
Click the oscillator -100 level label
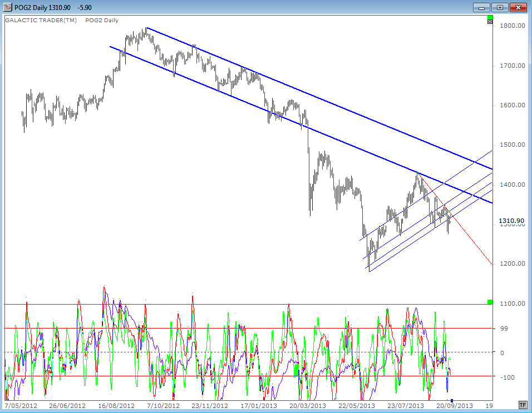[508, 377]
